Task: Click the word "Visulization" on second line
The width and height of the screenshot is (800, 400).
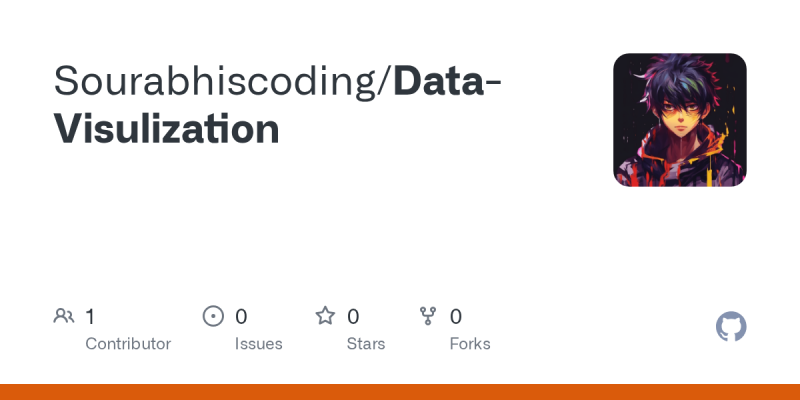Action: point(167,130)
